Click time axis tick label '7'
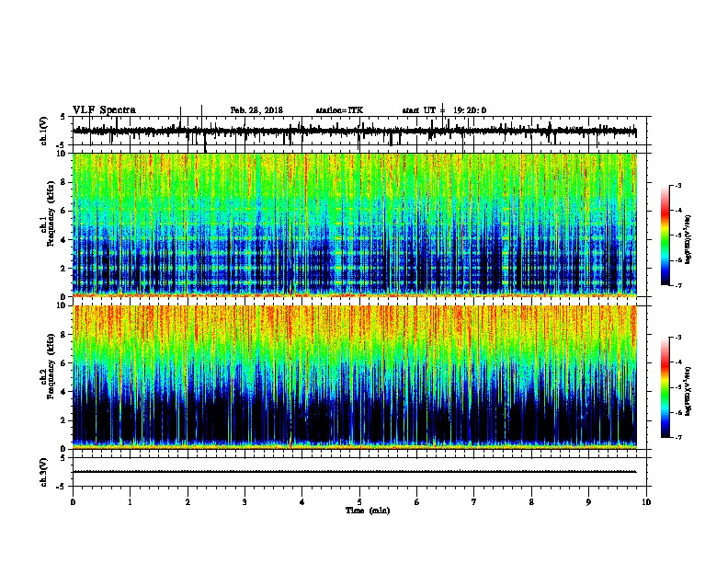Viewport: 728px width, 563px height. click(x=474, y=502)
